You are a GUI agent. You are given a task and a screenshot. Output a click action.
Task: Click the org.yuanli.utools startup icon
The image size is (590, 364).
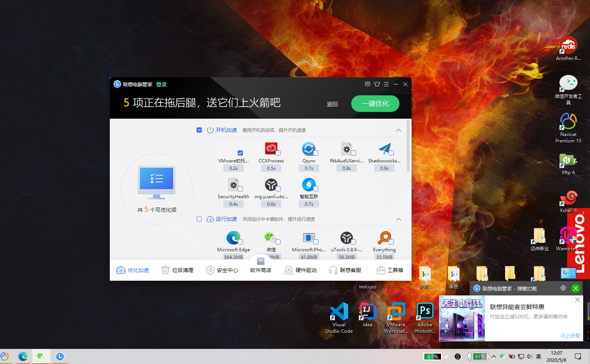(x=271, y=184)
